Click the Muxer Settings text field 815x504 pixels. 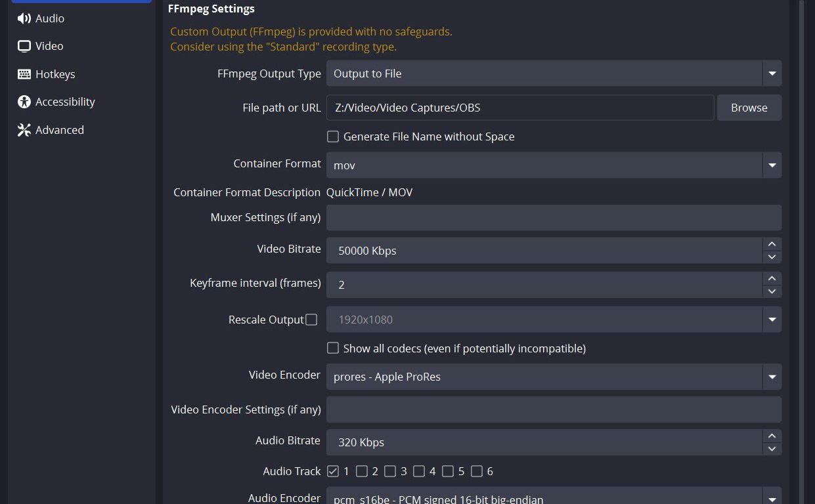click(x=554, y=217)
